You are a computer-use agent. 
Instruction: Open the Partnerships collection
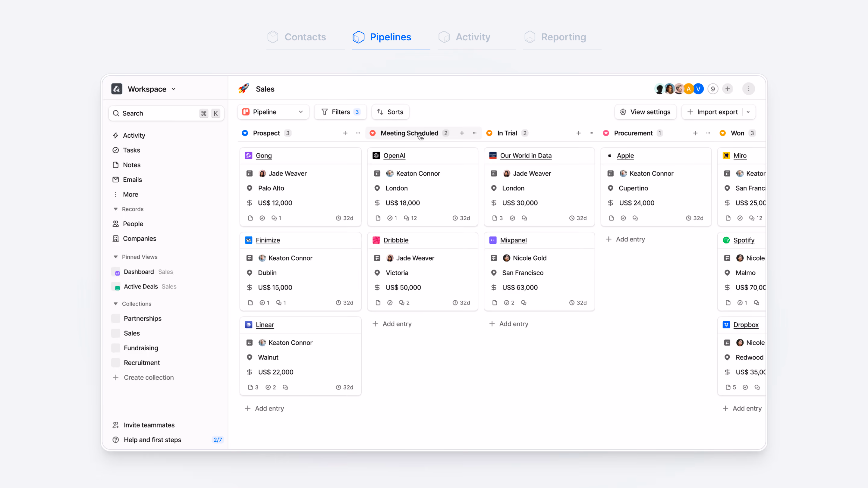click(x=137, y=319)
